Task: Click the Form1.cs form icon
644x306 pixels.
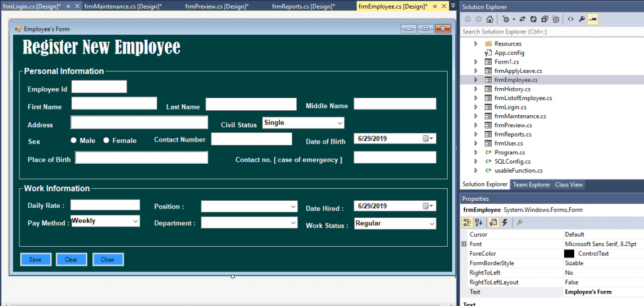Action: (488, 62)
